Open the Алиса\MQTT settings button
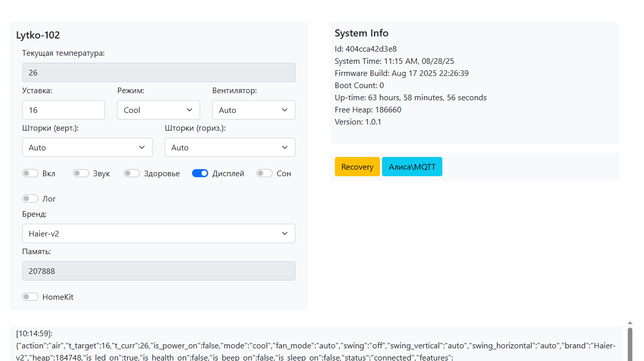The image size is (644, 361). click(412, 167)
